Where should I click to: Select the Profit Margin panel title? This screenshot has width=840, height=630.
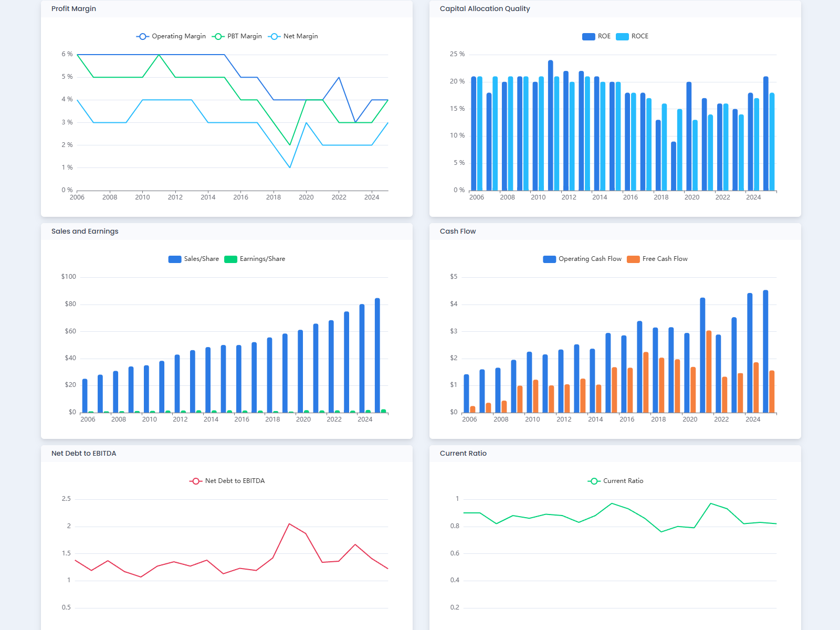point(73,9)
